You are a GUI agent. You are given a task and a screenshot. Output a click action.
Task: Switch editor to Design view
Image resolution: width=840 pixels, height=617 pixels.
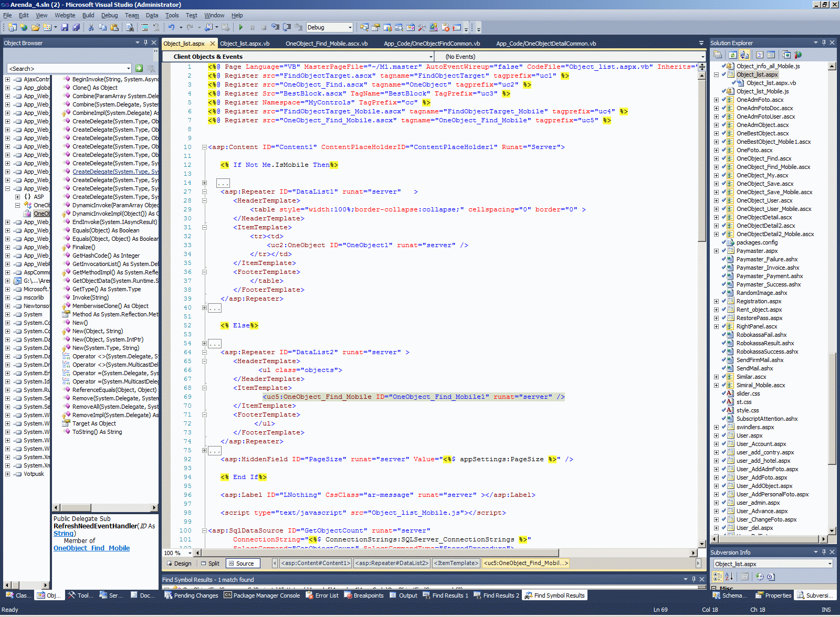click(x=179, y=563)
